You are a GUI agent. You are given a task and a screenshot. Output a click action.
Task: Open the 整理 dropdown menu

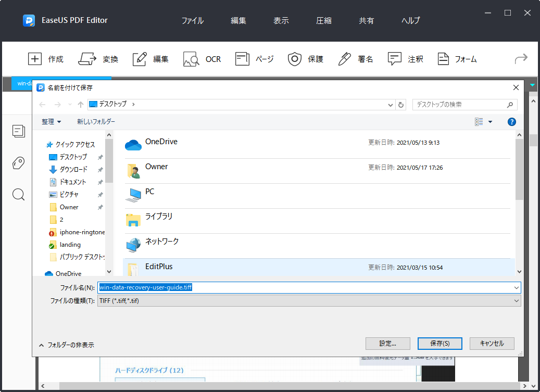pyautogui.click(x=51, y=122)
